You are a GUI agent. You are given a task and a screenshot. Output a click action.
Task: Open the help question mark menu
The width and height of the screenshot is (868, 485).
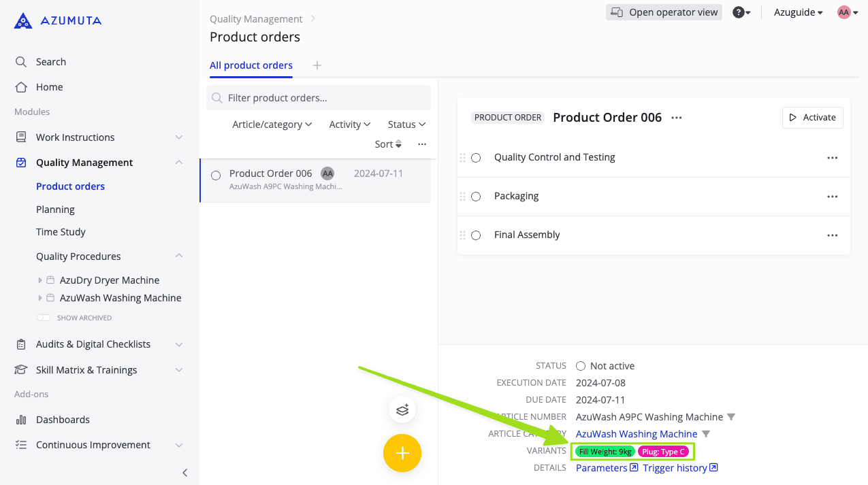(741, 12)
